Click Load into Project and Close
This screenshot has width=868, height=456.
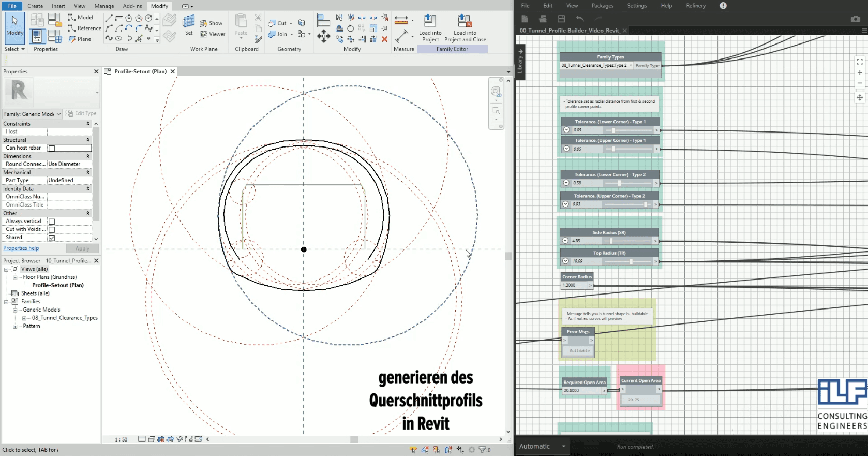coord(465,28)
